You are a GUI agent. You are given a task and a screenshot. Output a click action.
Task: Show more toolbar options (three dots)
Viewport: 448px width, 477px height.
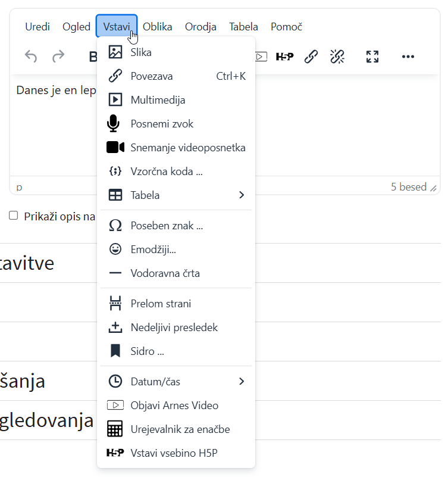408,57
